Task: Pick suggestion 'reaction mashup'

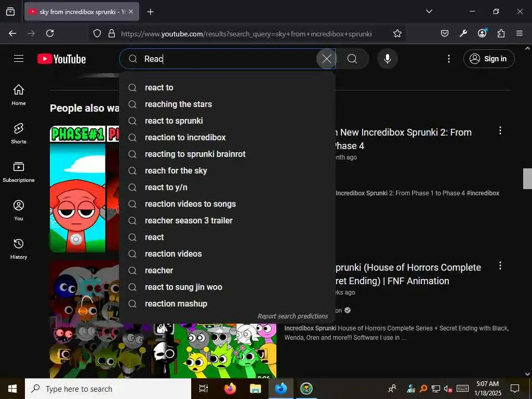Action: [228, 303]
